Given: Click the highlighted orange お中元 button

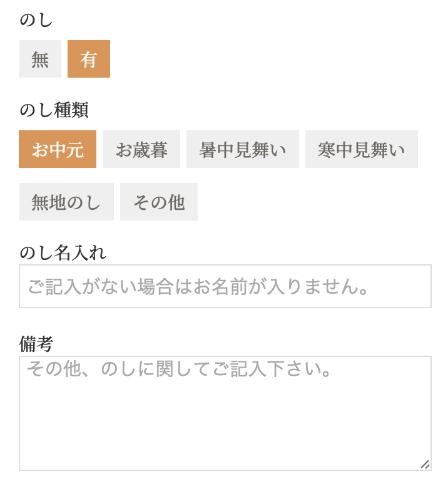Looking at the screenshot, I should click(x=58, y=149).
